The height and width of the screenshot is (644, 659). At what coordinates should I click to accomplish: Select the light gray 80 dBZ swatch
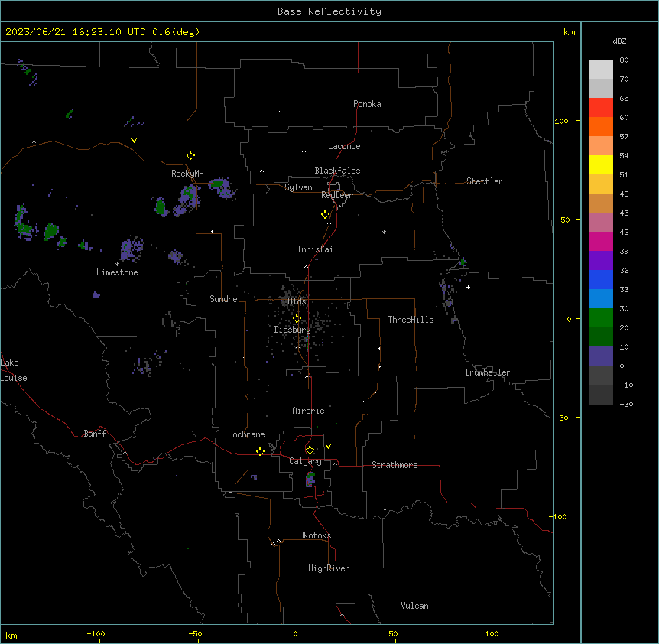(601, 70)
